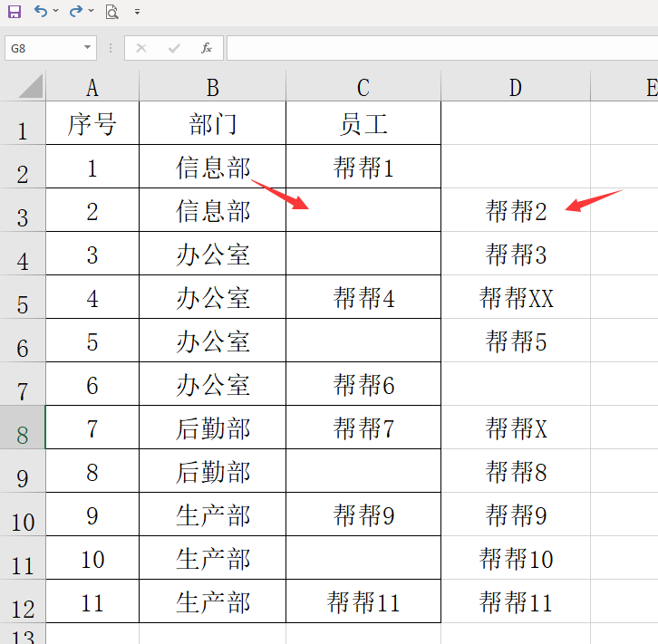658x644 pixels.
Task: Click the Insert Function fx icon
Action: tap(207, 48)
